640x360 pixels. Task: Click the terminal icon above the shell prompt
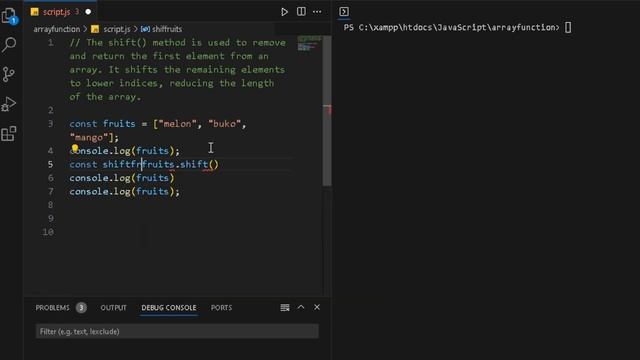[x=344, y=12]
